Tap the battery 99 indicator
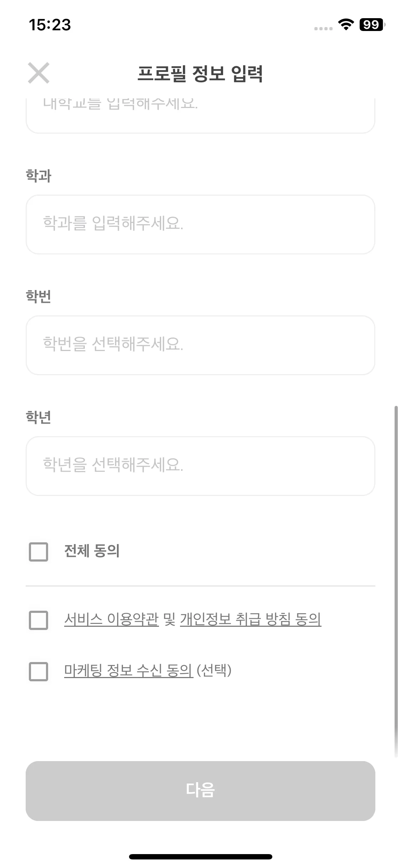The width and height of the screenshot is (401, 868). pyautogui.click(x=372, y=25)
